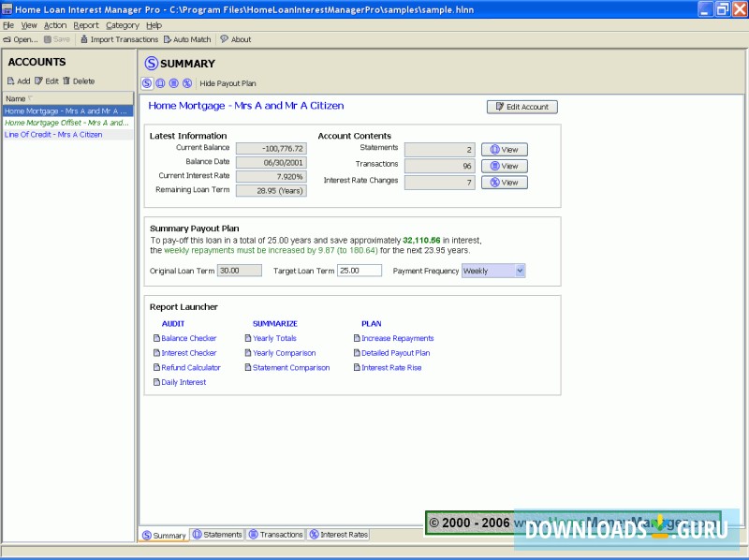Screen dimensions: 749x560
Task: View the account Statements
Action: (x=505, y=150)
